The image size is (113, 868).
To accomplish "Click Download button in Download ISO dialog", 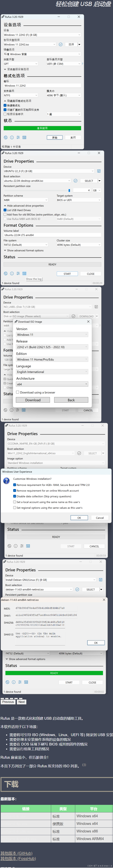I will tap(33, 400).
